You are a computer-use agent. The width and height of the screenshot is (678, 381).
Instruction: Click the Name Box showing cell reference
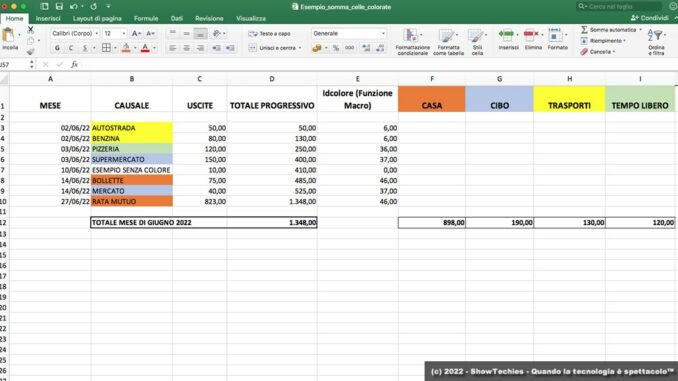14,64
